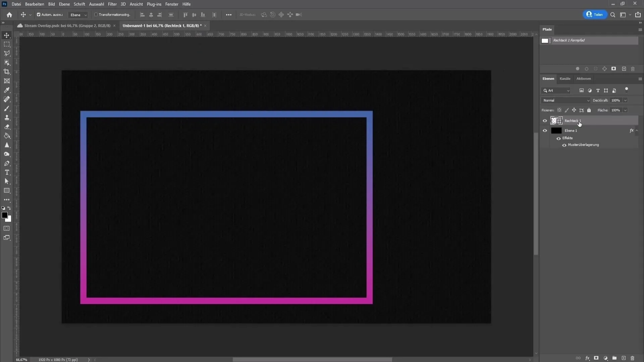The width and height of the screenshot is (644, 362).
Task: Click the Home icon in options bar
Action: tap(9, 15)
